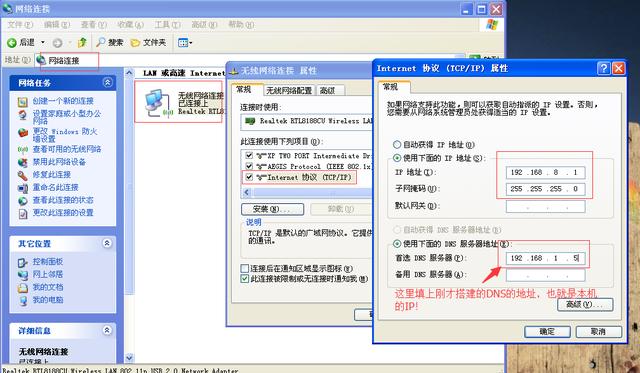Toggle XP TWO PORT Intermediate Driver checkbox
The width and height of the screenshot is (640, 373).
(x=249, y=155)
